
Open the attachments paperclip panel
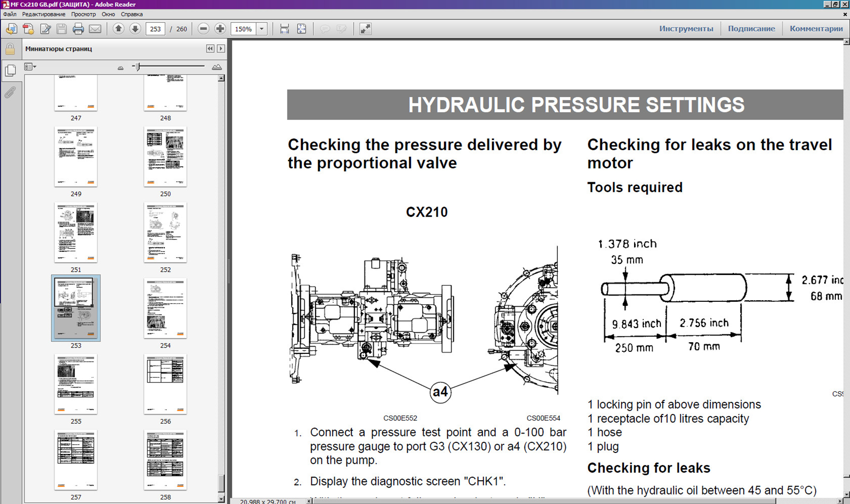[10, 92]
